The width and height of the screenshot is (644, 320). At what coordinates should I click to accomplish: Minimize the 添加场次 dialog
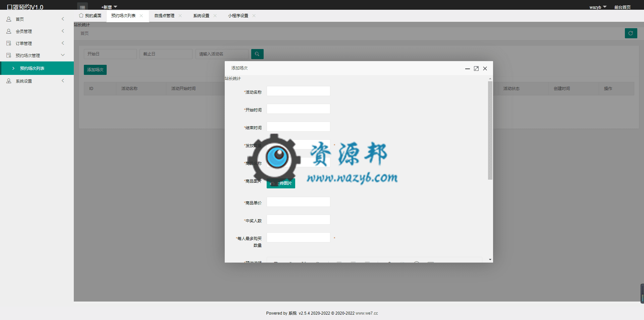pyautogui.click(x=467, y=68)
